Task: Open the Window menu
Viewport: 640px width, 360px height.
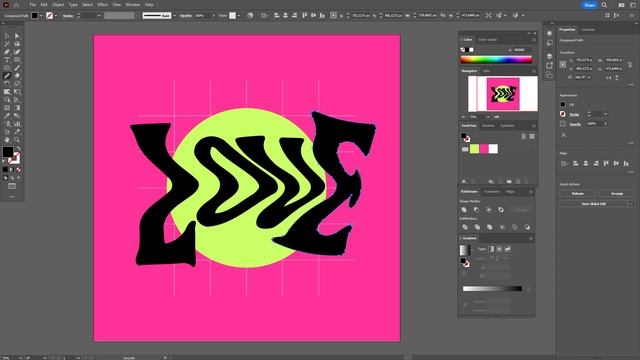Action: (x=133, y=4)
